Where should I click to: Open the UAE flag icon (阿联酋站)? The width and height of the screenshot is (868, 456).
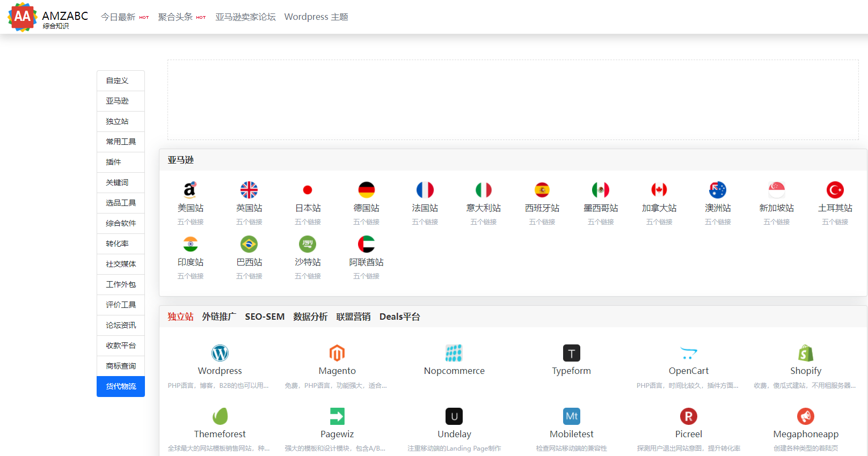(367, 244)
